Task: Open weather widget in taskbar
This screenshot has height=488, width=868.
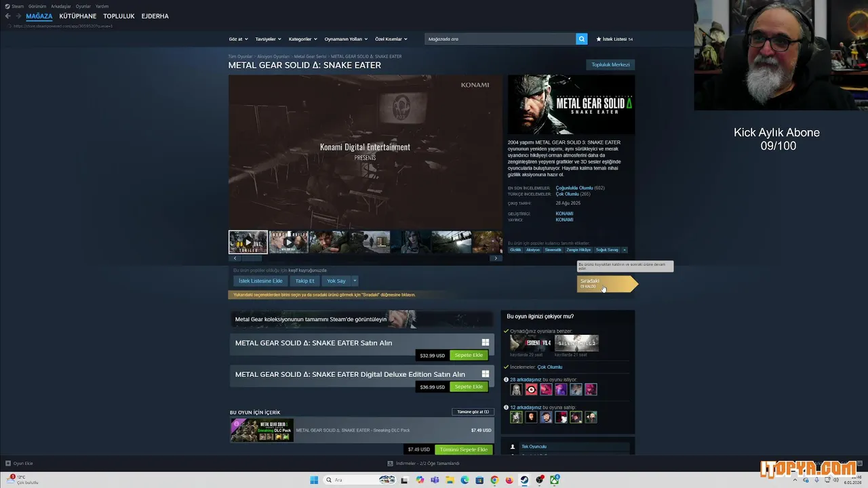Action: click(x=23, y=480)
